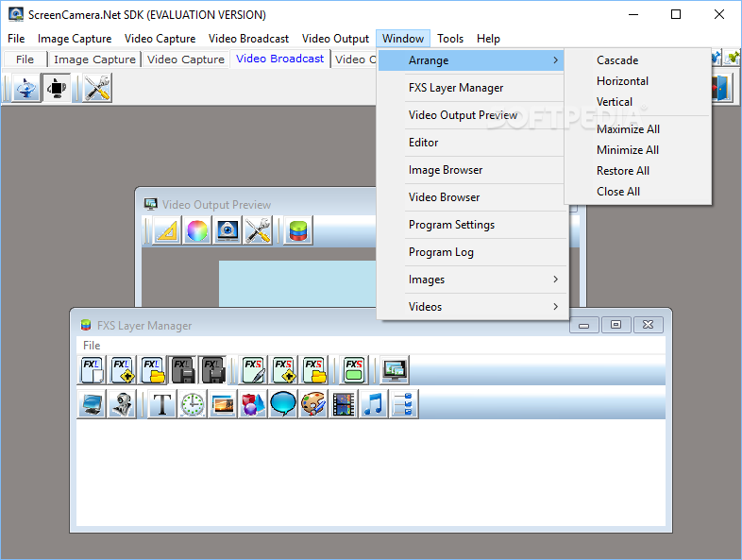Click the exit door icon in main toolbar
Screen dimensions: 742x560
pyautogui.click(x=721, y=88)
